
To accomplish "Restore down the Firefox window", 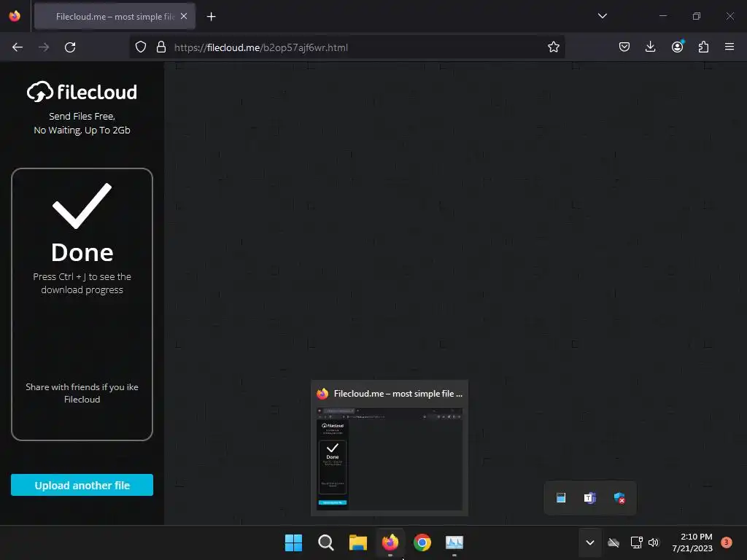I will click(697, 16).
